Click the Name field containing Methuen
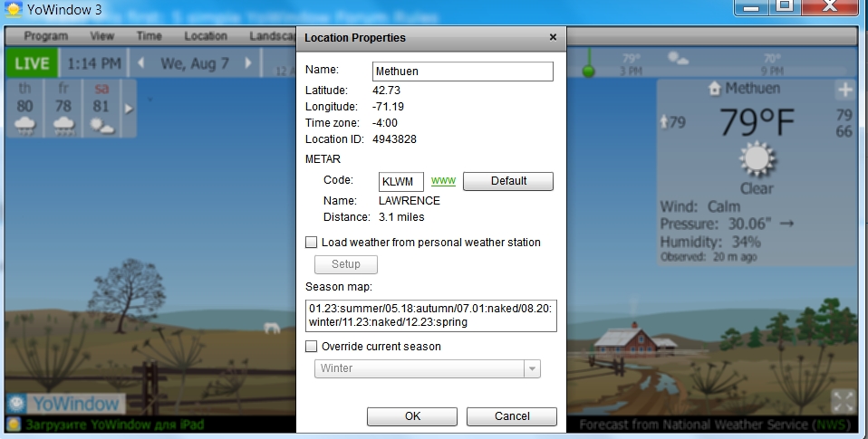The image size is (868, 439). click(x=462, y=71)
